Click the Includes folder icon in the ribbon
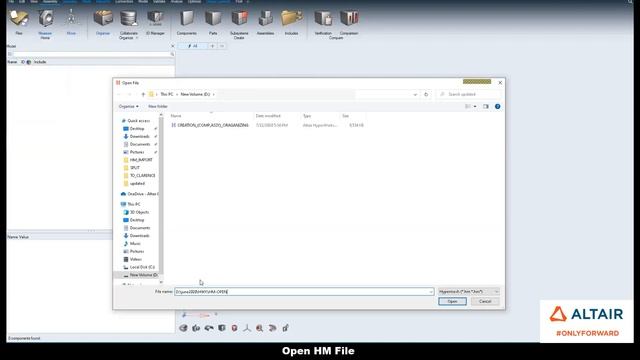Image resolution: width=640 pixels, height=360 pixels. tap(291, 19)
